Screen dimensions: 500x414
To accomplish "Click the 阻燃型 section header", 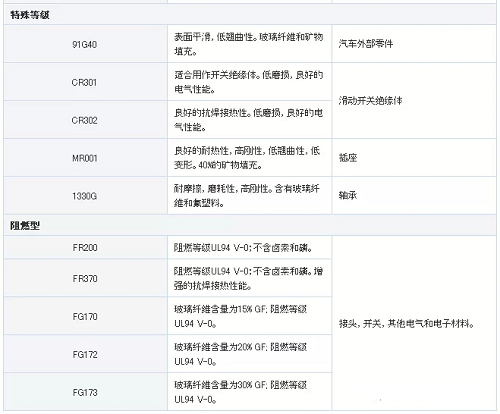I will 250,226.
